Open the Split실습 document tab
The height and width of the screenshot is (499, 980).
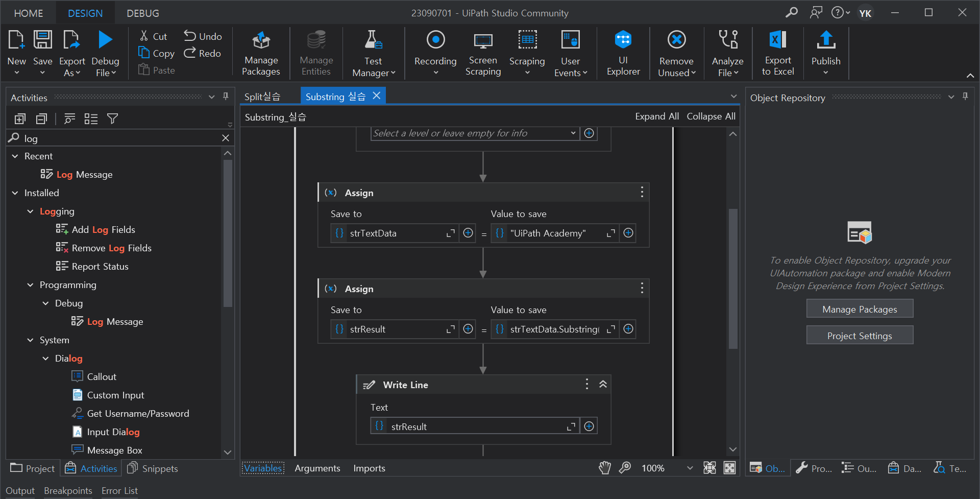[262, 97]
